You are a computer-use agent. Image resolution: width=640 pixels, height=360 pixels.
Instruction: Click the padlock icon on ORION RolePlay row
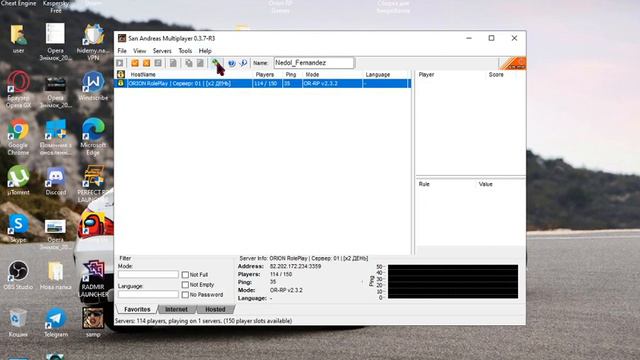click(121, 83)
